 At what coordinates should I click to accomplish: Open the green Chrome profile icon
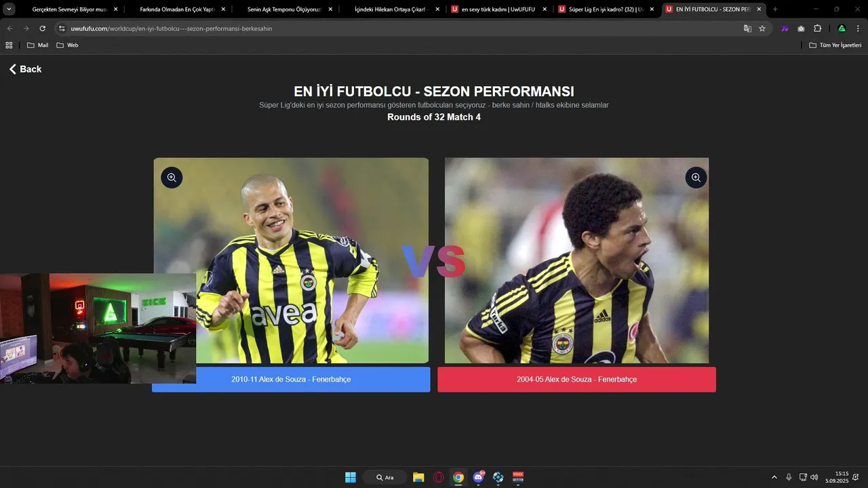pyautogui.click(x=842, y=28)
